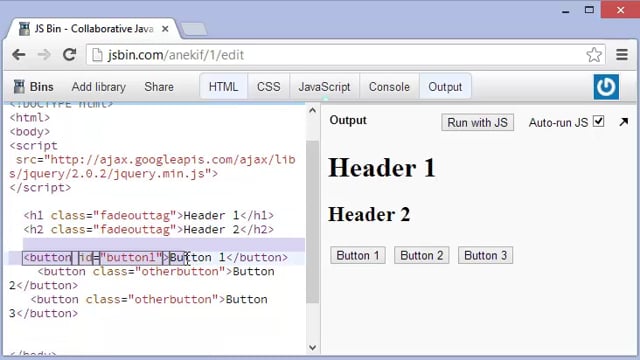The height and width of the screenshot is (360, 640).
Task: Click the Button 2 otherbutton code line
Action: coord(142,278)
